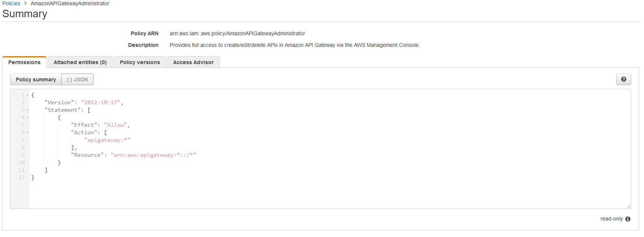The height and width of the screenshot is (237, 644).
Task: Go to the Access Advisor tab
Action: pos(193,62)
